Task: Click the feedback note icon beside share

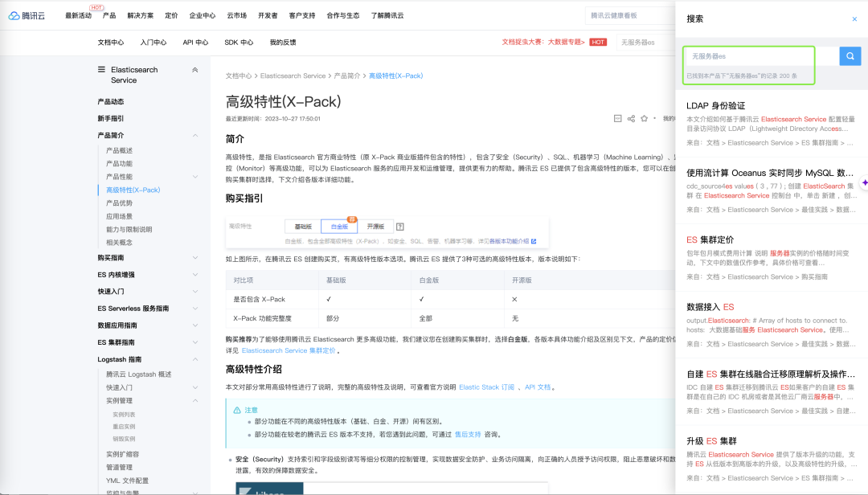Action: pyautogui.click(x=618, y=118)
